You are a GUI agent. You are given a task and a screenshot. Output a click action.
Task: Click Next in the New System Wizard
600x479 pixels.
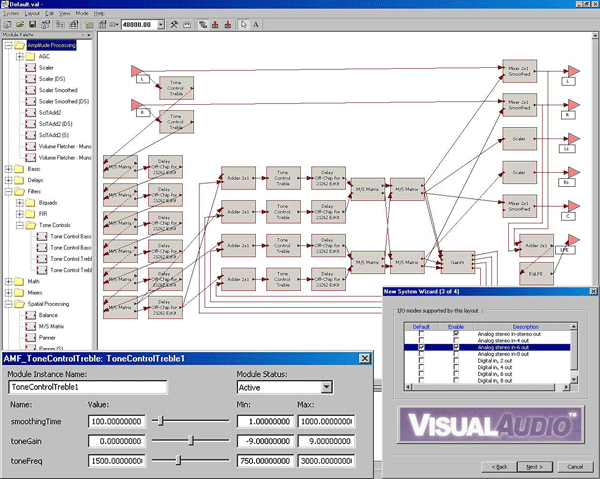[x=535, y=467]
